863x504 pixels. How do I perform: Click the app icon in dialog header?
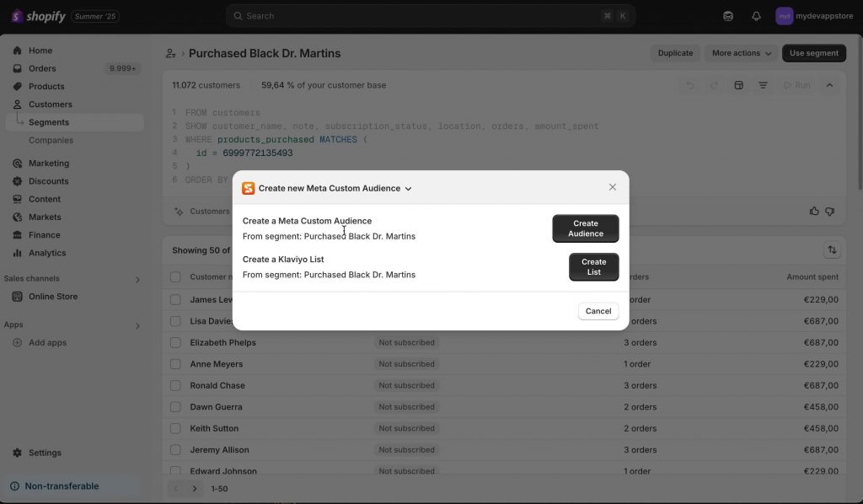(x=249, y=188)
